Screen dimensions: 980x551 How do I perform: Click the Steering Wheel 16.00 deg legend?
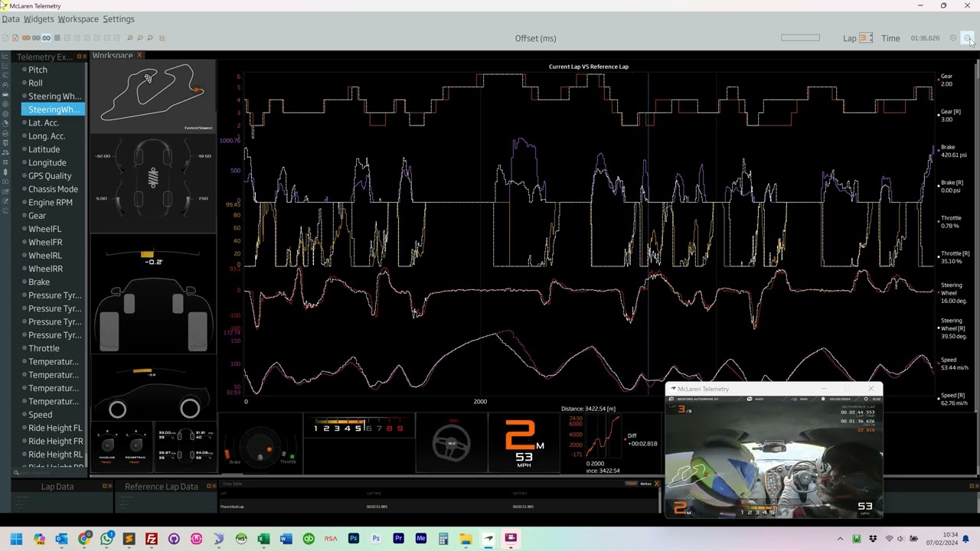coord(953,293)
